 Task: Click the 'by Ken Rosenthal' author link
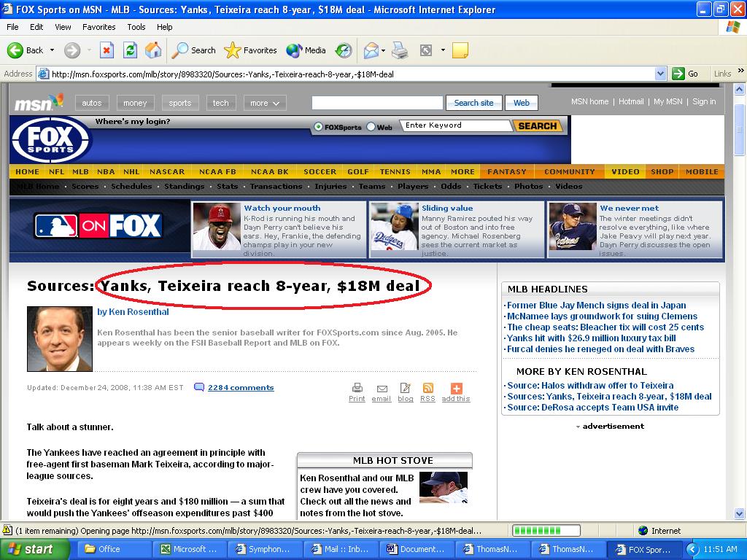pos(133,312)
